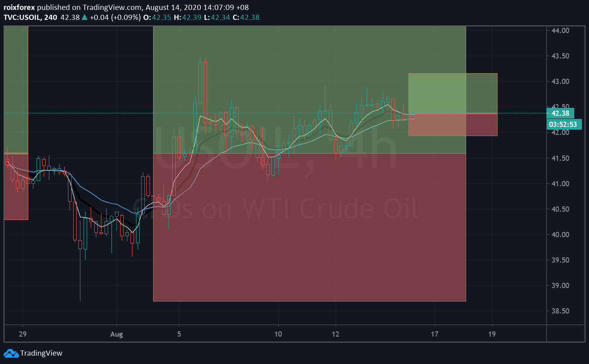Select the small long position's red stop zone
This screenshot has height=364, width=589.
click(x=453, y=125)
